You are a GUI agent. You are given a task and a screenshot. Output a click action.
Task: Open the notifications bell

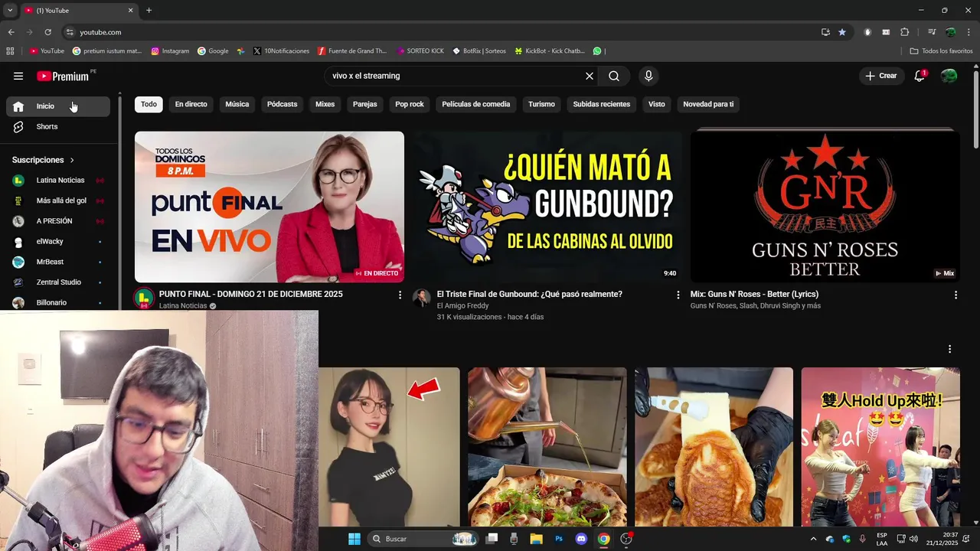click(x=920, y=76)
